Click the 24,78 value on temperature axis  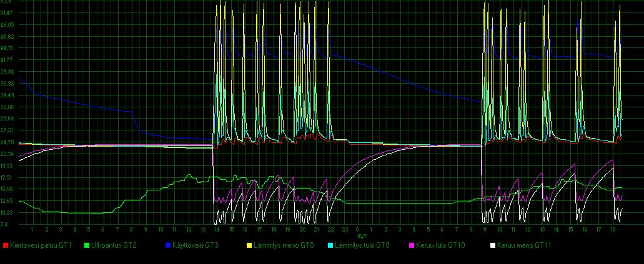[7, 142]
